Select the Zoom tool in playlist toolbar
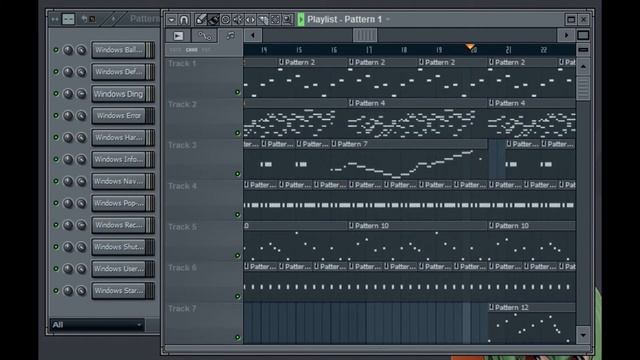 pos(287,19)
